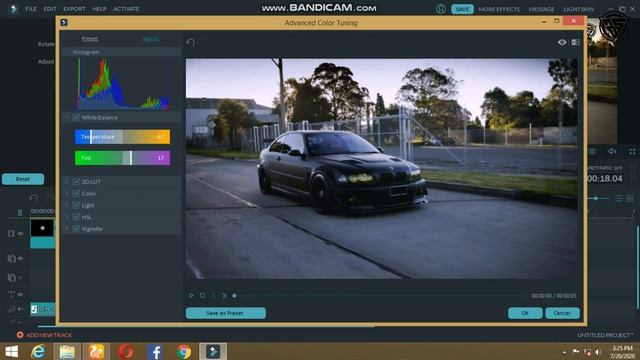The width and height of the screenshot is (640, 360).
Task: Open the EXPORT menu
Action: coord(74,9)
